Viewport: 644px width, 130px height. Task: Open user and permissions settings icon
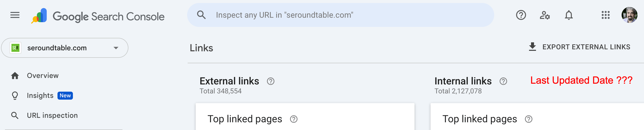click(x=544, y=15)
